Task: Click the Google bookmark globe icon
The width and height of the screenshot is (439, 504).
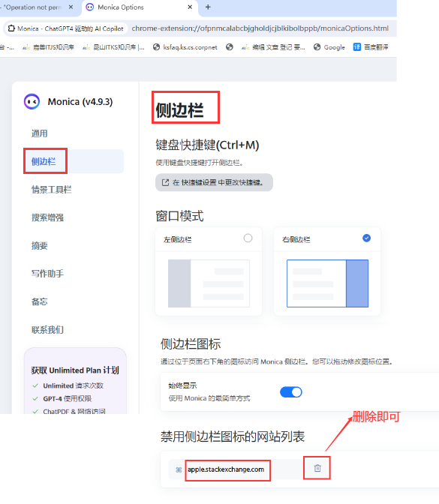Action: click(317, 47)
